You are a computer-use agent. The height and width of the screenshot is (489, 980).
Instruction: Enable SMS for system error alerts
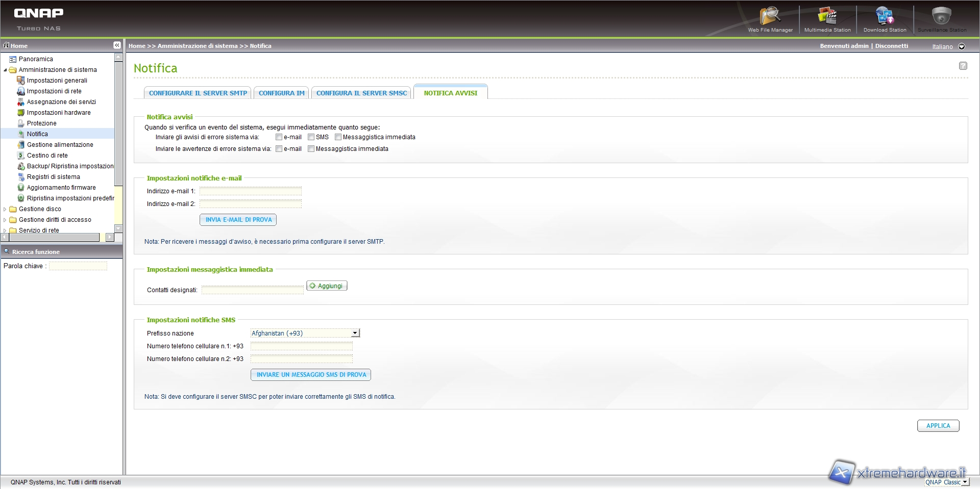311,137
